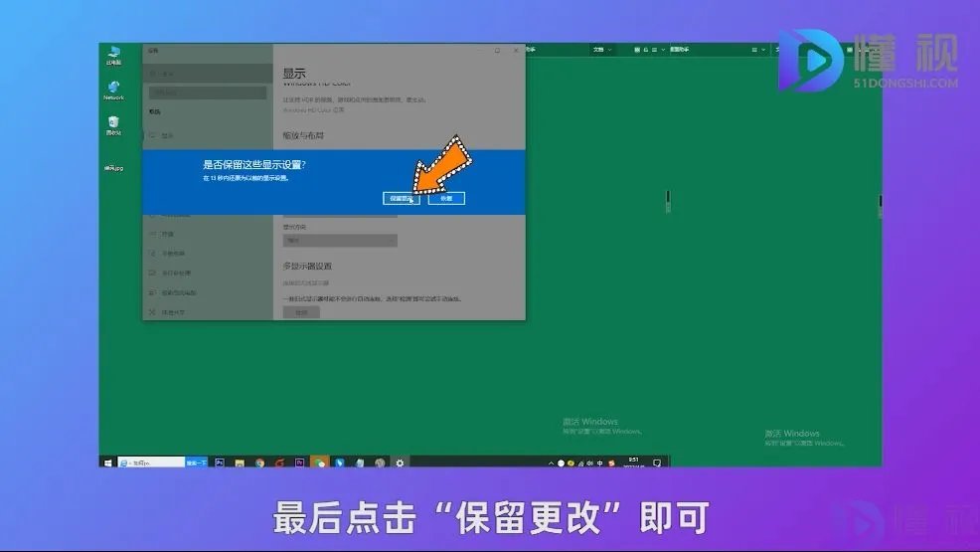Image resolution: width=980 pixels, height=552 pixels.
Task: Click the volume icon in system tray
Action: pos(590,463)
